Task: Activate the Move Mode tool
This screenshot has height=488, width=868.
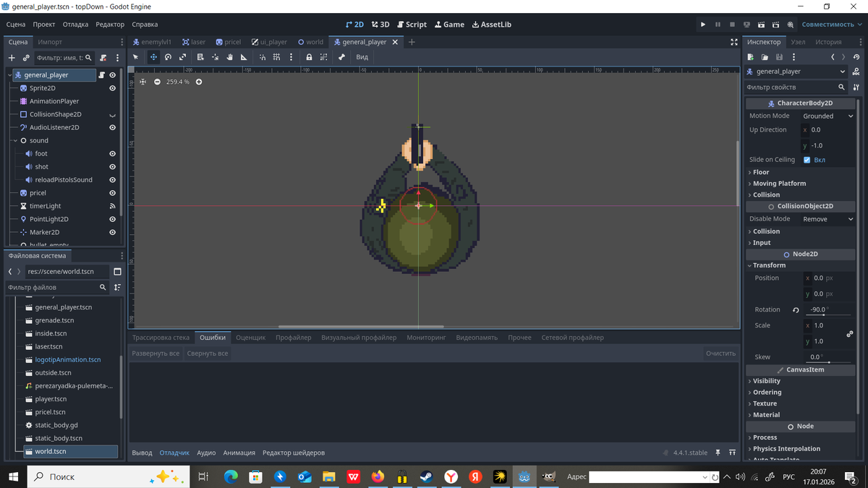Action: [153, 57]
